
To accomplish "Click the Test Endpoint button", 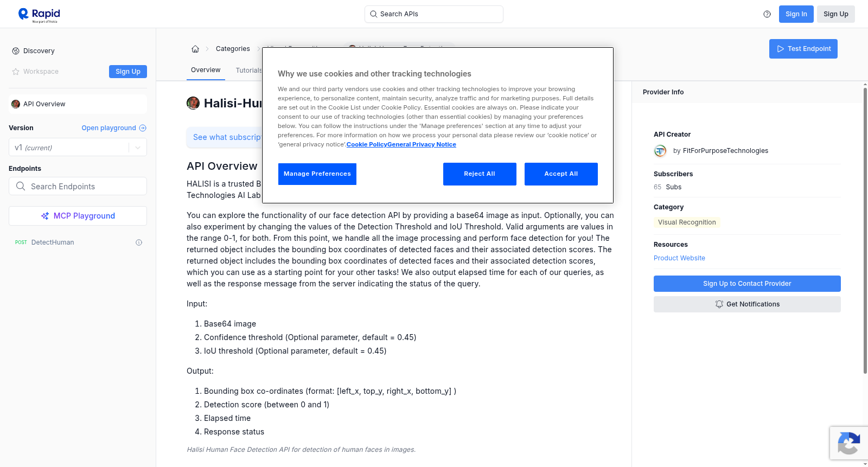I will tap(803, 49).
